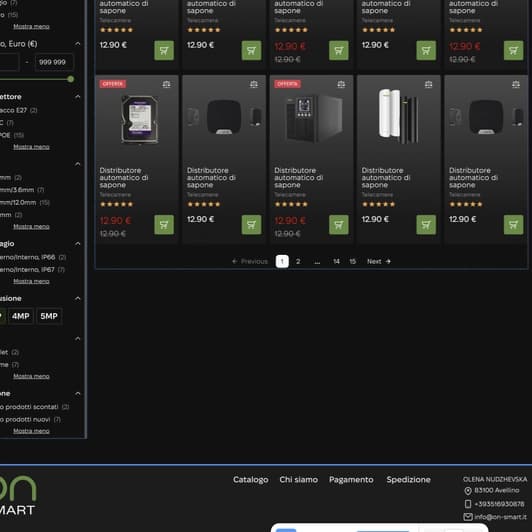Go to the Previous results page

coord(250,261)
